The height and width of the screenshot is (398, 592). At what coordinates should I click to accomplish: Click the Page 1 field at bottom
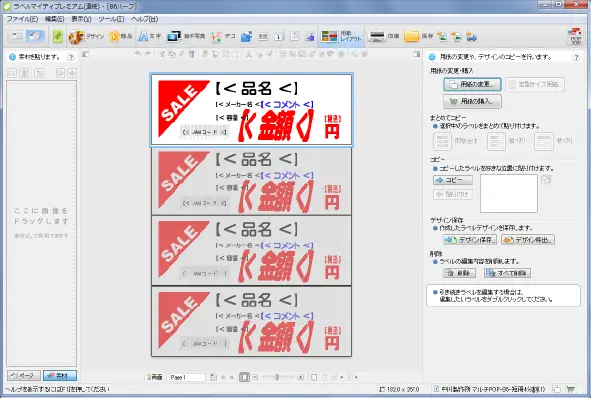point(187,377)
